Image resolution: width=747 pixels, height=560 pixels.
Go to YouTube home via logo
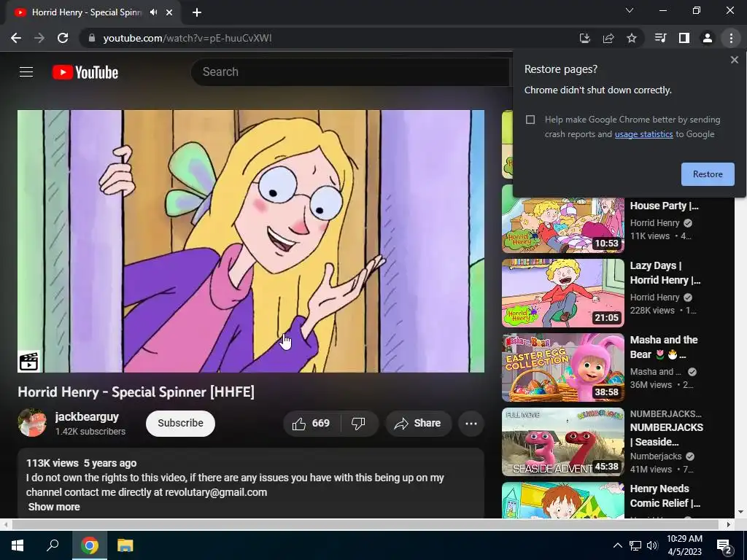click(x=85, y=72)
